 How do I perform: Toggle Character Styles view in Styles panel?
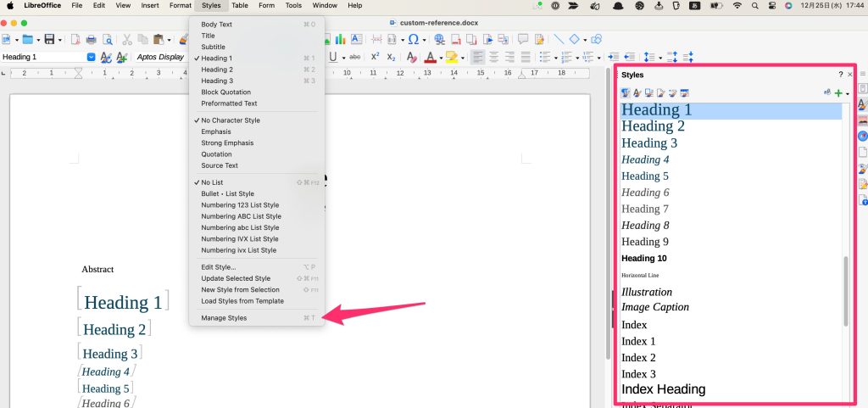click(x=637, y=92)
